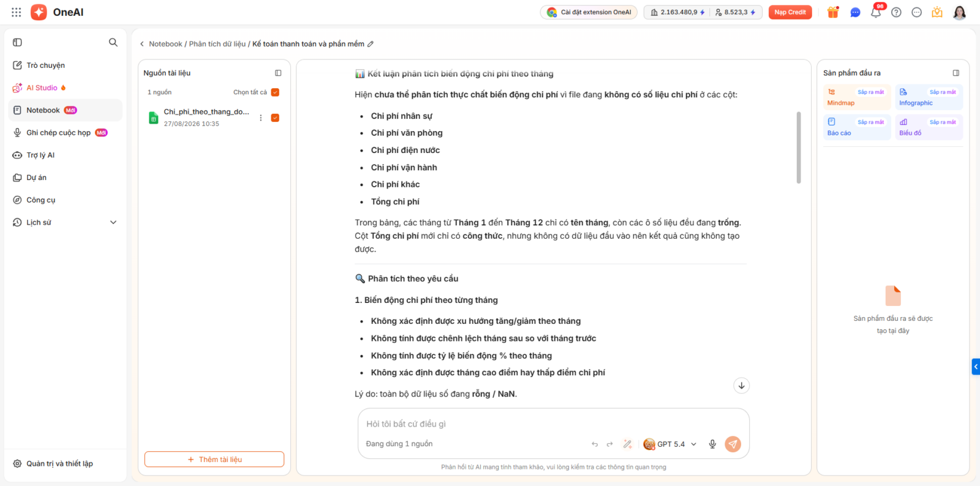Viewport: 980px width, 486px height.
Task: Open the three-dot menu for the source file
Action: pyautogui.click(x=261, y=118)
